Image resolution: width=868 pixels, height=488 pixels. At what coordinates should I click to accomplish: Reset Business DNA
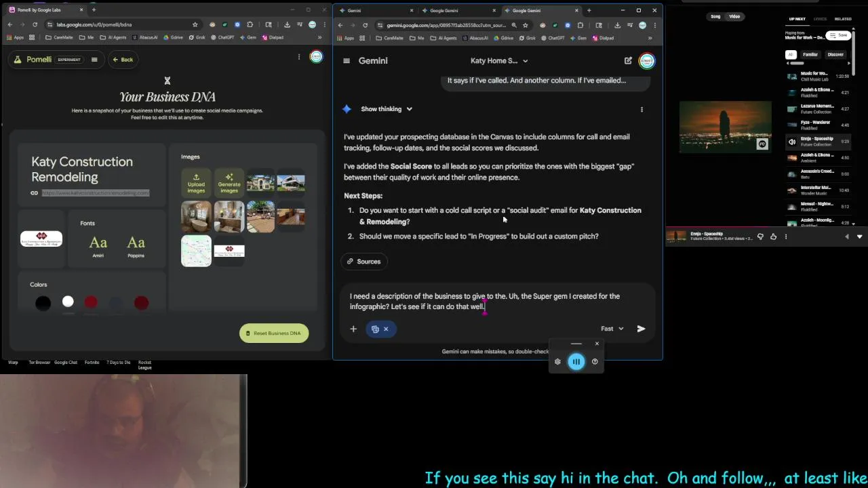pyautogui.click(x=274, y=333)
